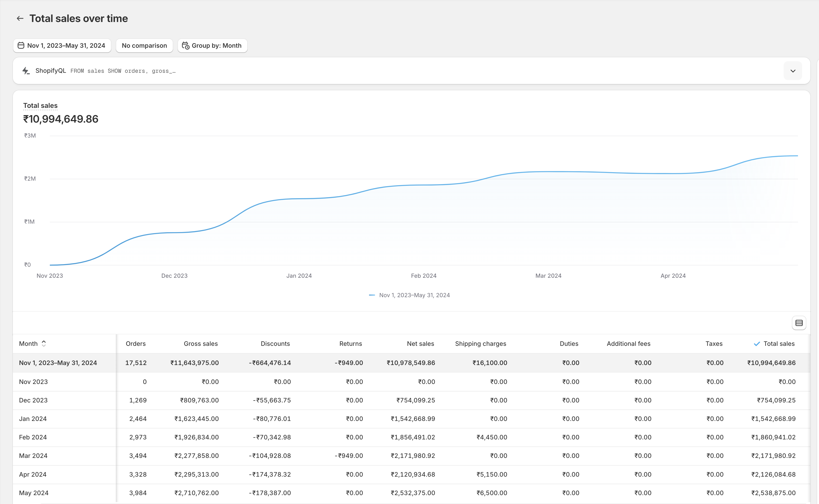Click Orders column header
The image size is (819, 504).
point(135,343)
